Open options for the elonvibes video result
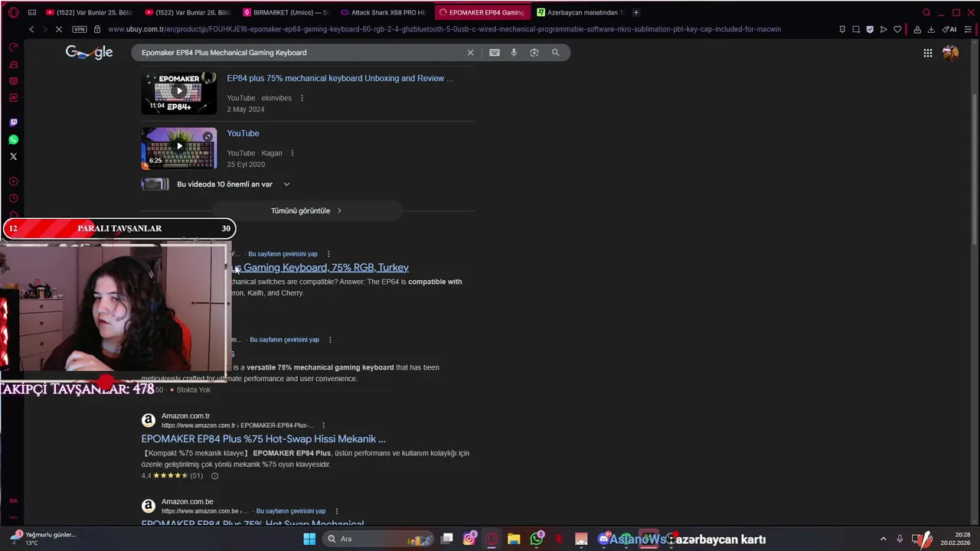This screenshot has height=551, width=980. pos(302,98)
